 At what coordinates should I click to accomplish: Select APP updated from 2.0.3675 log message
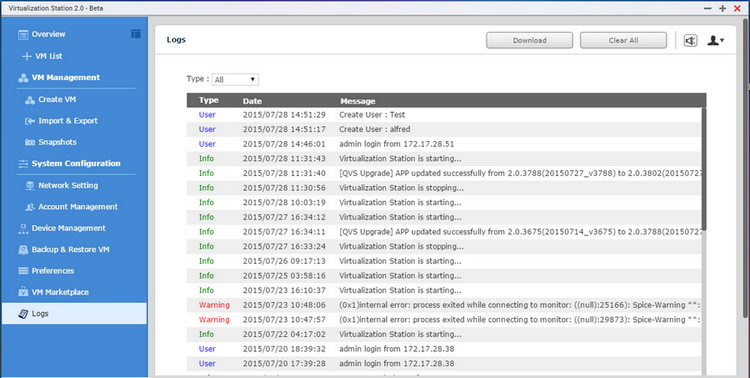point(519,232)
